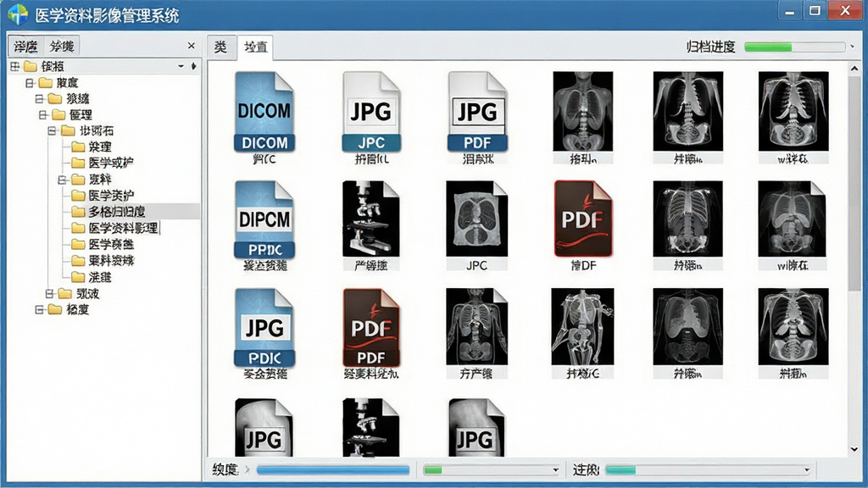Image resolution: width=868 pixels, height=488 pixels.
Task: Click the scroll-down arrow of the file list
Action: (x=854, y=449)
